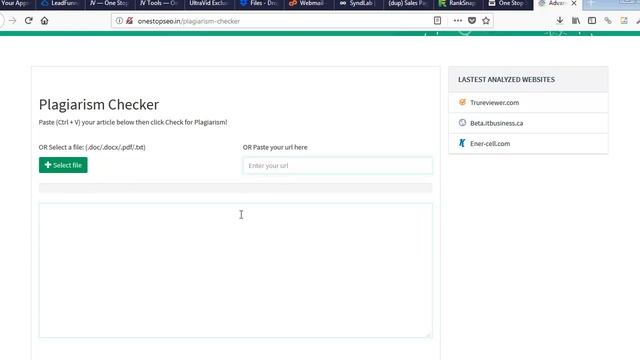Viewport: 640px width, 360px height.
Task: Show site information icon in address bar
Action: [119, 21]
